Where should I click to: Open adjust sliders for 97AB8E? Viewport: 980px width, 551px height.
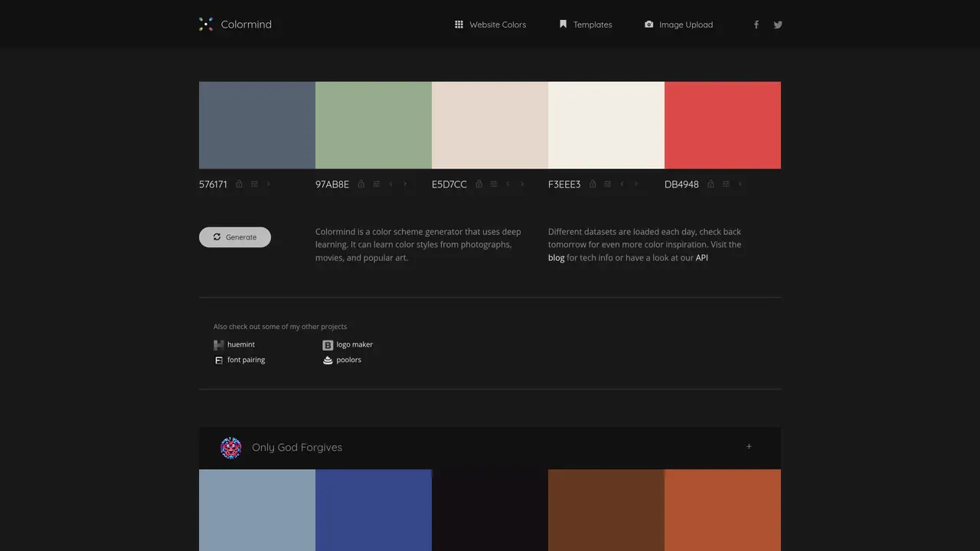coord(376,184)
